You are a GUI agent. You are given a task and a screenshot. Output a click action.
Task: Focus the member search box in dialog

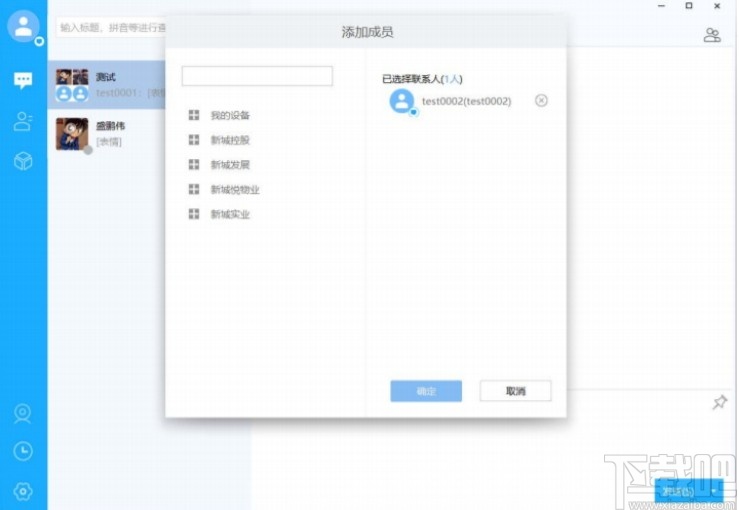tap(257, 76)
